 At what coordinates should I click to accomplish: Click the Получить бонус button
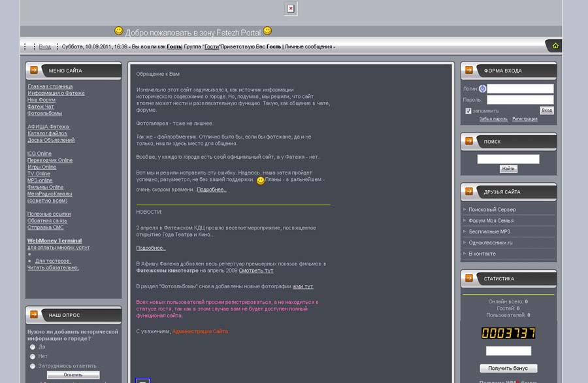pyautogui.click(x=508, y=369)
